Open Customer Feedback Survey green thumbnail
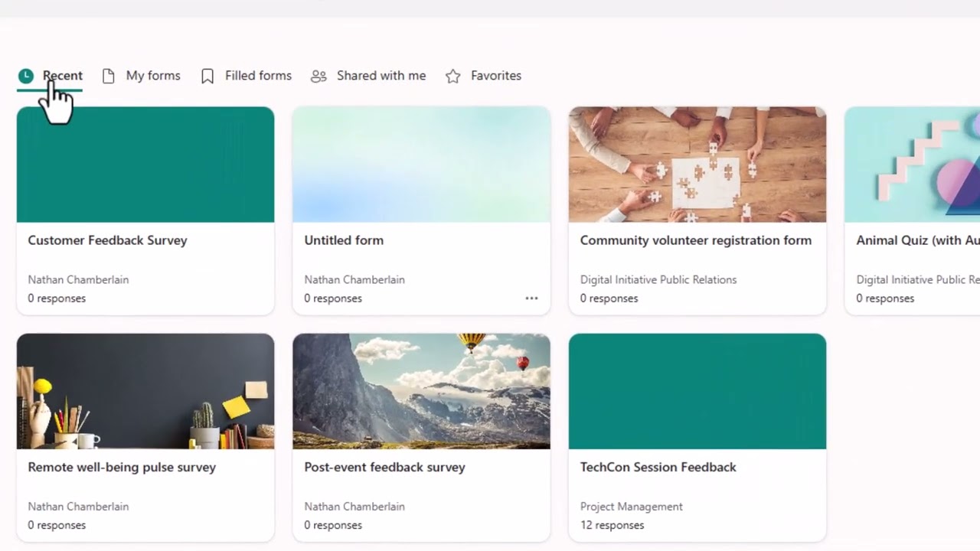This screenshot has height=551, width=980. pos(145,165)
